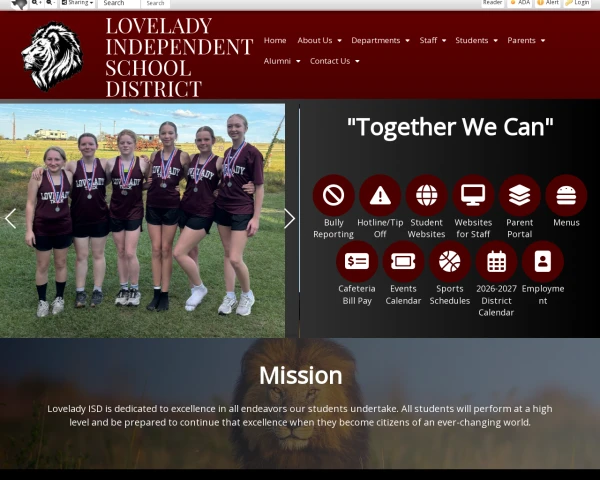Expand the About Us dropdown menu

[x=319, y=40]
